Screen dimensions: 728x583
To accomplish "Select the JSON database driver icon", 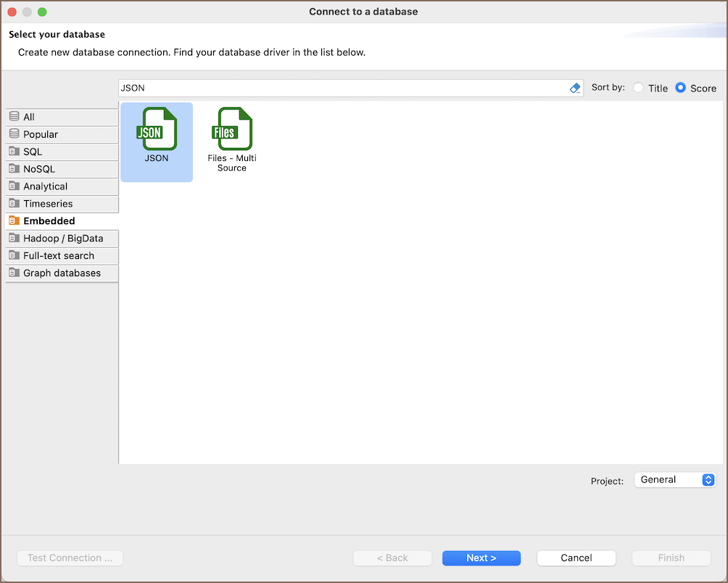I will (157, 130).
